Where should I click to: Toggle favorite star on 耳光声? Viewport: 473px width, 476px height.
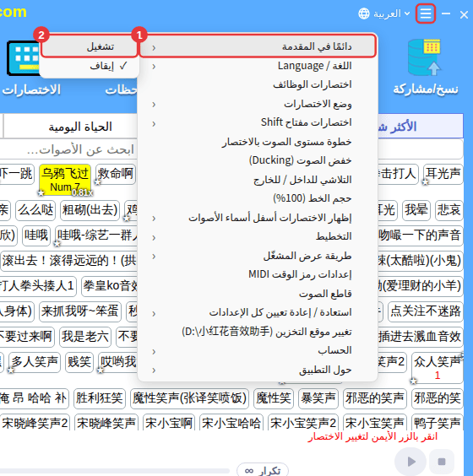[425, 182]
